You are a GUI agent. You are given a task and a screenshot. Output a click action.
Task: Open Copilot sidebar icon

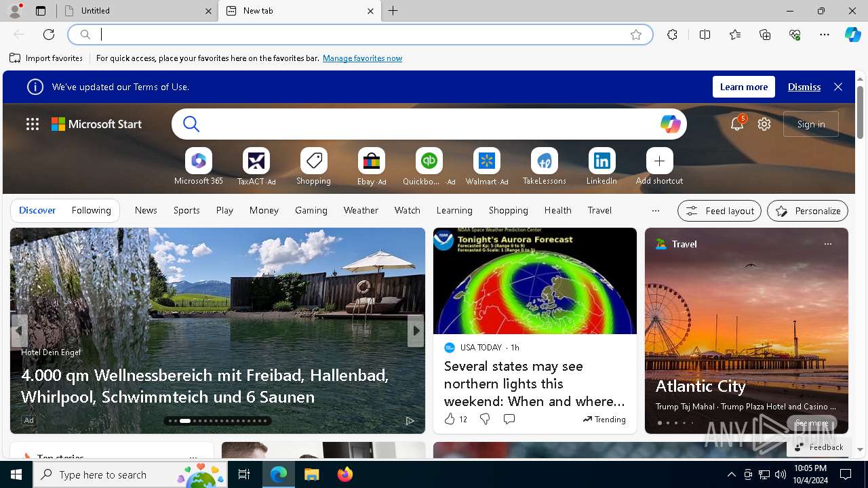coord(852,35)
